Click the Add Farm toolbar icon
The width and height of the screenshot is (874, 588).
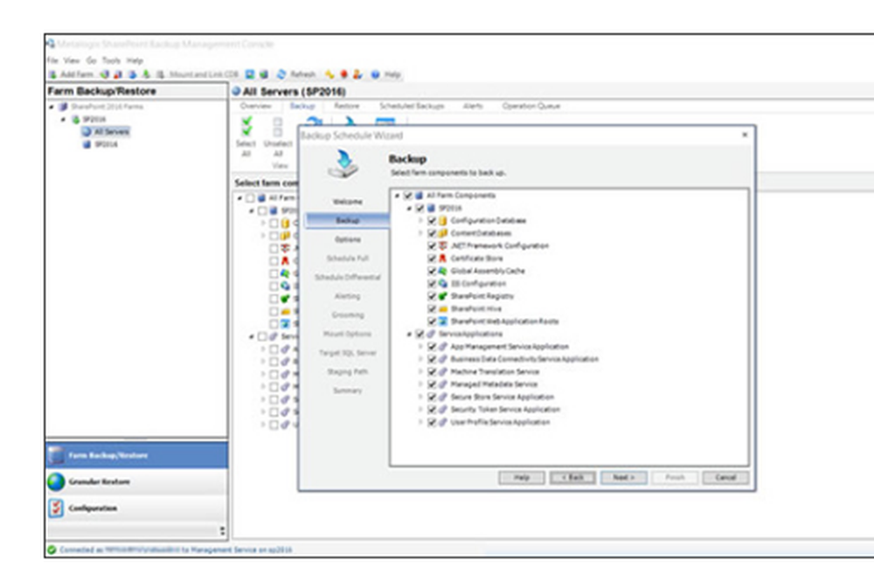point(53,74)
